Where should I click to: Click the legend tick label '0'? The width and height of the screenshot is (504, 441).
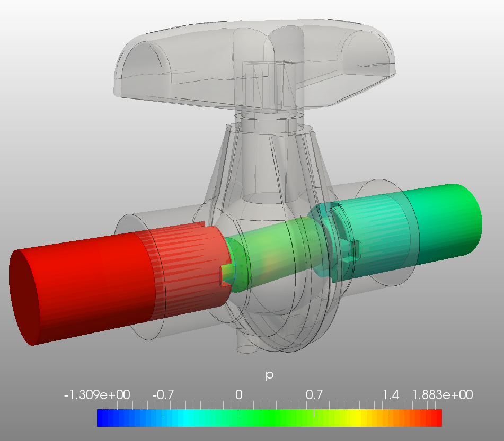point(238,395)
